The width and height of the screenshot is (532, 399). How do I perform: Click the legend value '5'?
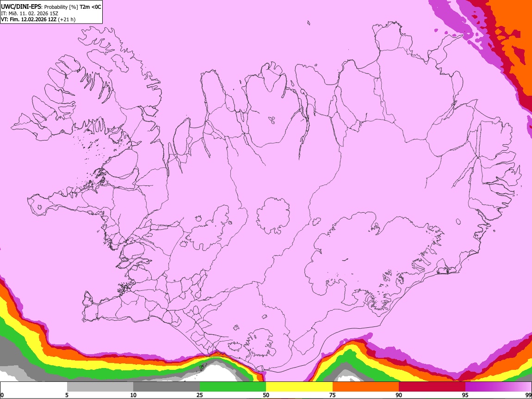[67, 395]
